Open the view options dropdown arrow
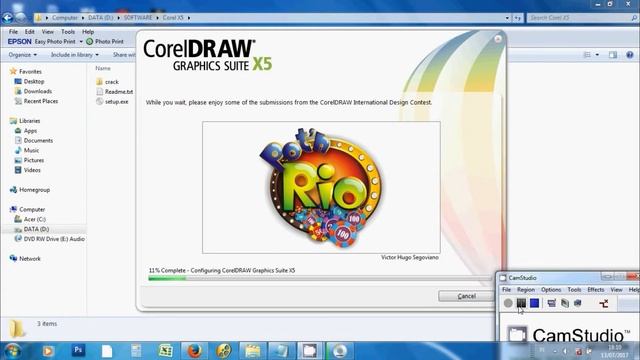The width and height of the screenshot is (640, 360). 597,55
